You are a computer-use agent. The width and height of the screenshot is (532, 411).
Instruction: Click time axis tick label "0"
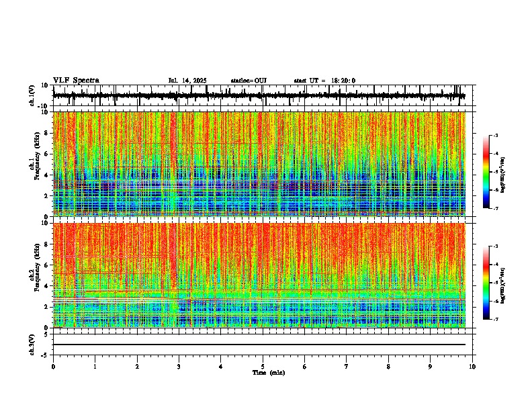pyautogui.click(x=53, y=367)
